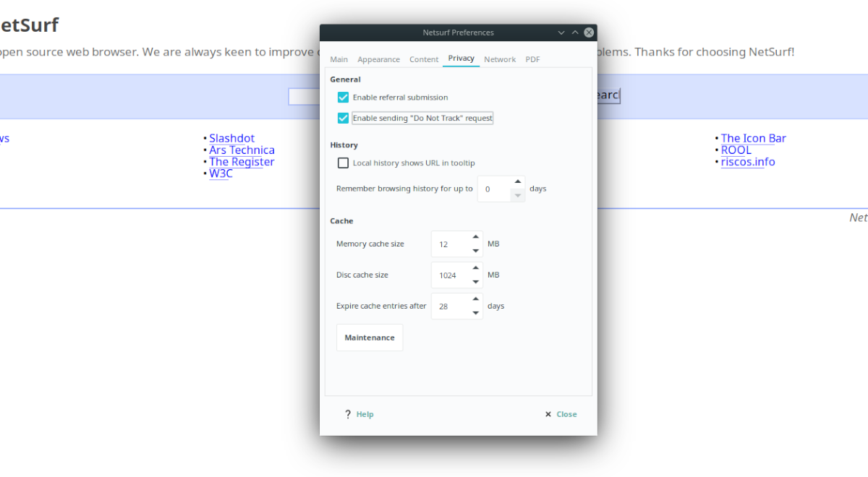Viewport: 868px width, 477px height.
Task: Click the Maintenance button
Action: (370, 337)
